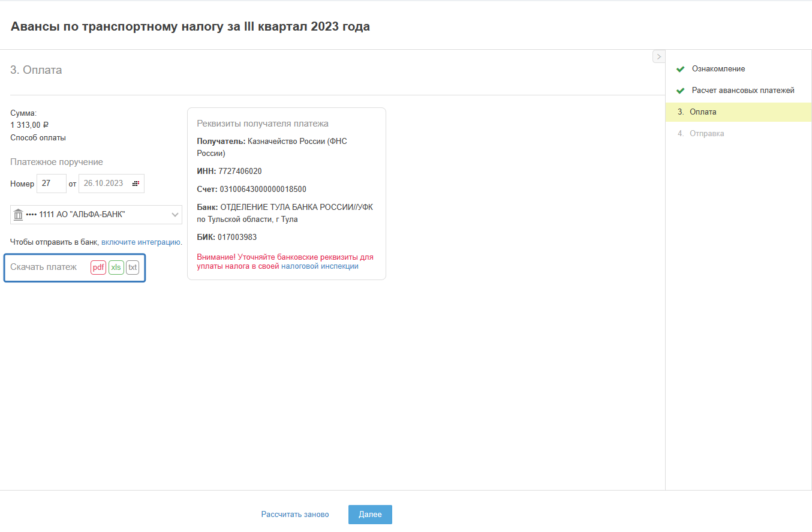
Task: Select the 3. Оплата step
Action: [x=702, y=112]
